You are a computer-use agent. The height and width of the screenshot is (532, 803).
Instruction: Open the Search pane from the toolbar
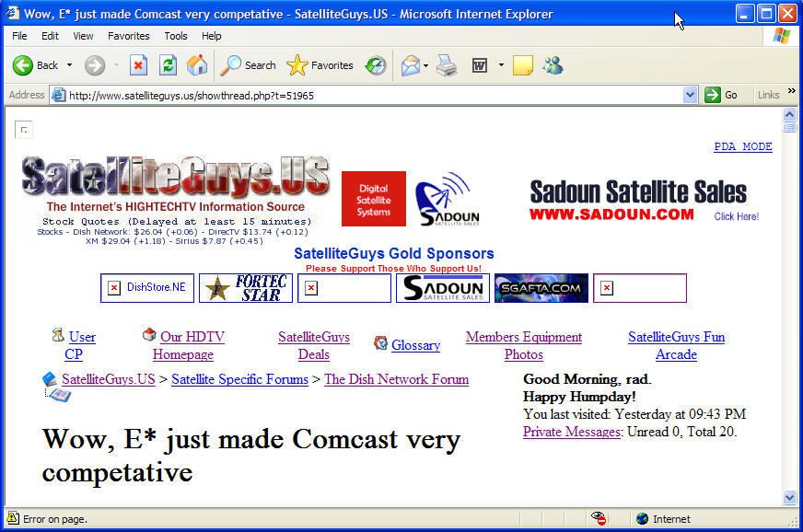click(x=249, y=65)
